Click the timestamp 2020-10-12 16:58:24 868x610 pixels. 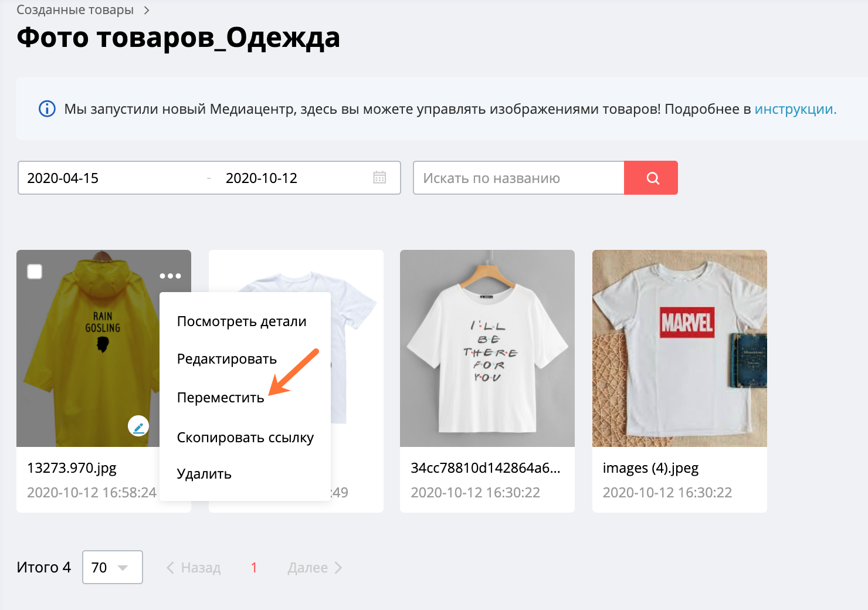[91, 493]
